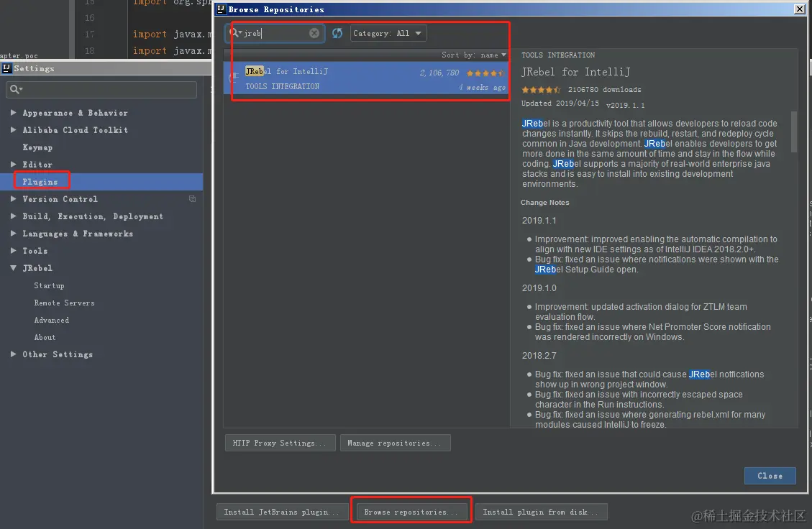Expand the Version Control node
812x529 pixels.
point(14,199)
